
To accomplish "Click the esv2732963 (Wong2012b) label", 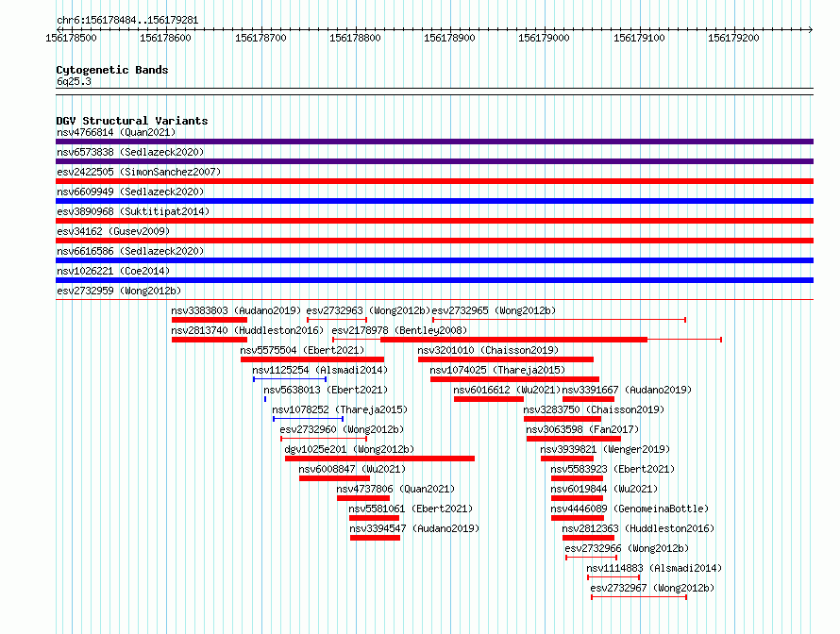I will click(369, 310).
